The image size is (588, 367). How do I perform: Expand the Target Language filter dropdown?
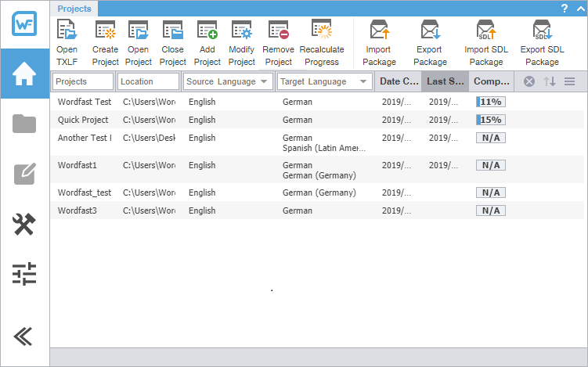[x=364, y=81]
